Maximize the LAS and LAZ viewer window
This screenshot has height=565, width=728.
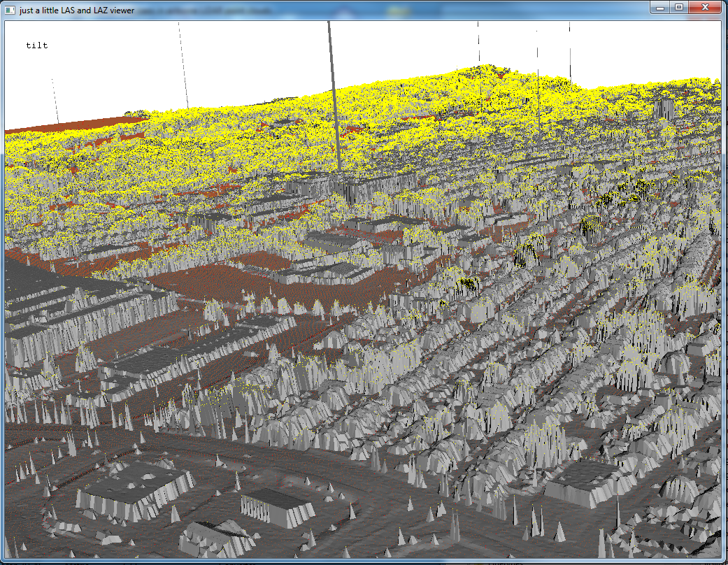pos(679,7)
